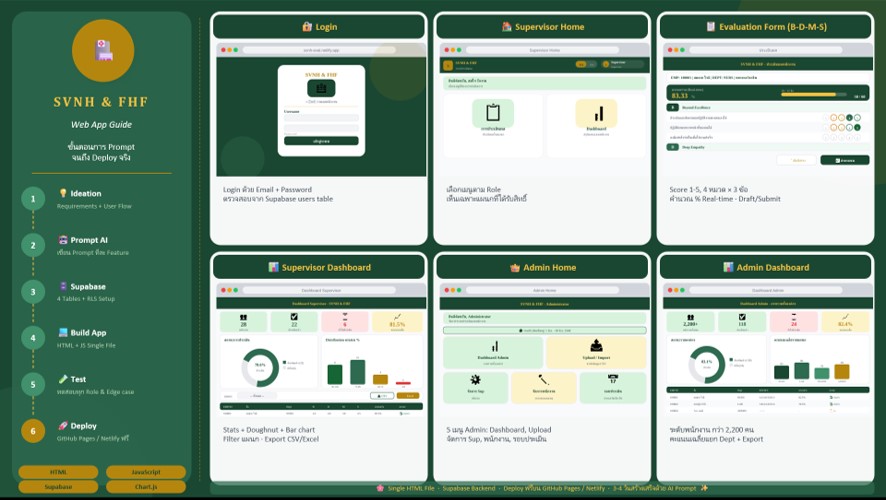Screen dimensions: 886x500
Task: Click the Web App Guide subtitle
Action: click(x=101, y=125)
